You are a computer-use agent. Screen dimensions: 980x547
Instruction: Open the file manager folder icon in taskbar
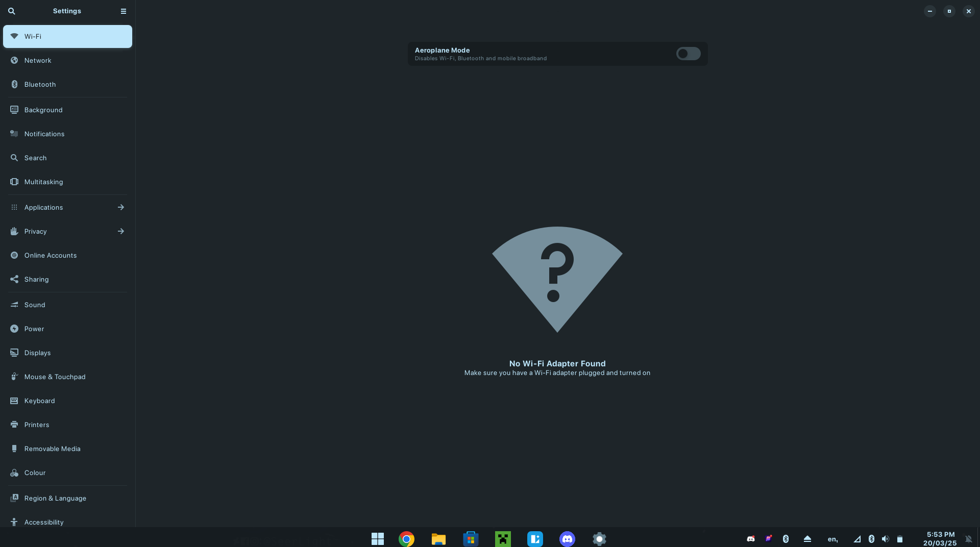[x=438, y=539]
